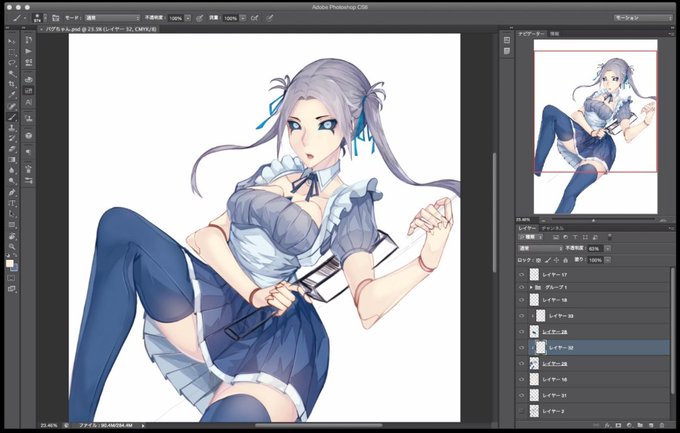Viewport: 680px width, 433px height.
Task: Hide layer レイヤー 17 with eye icon
Action: pyautogui.click(x=522, y=275)
